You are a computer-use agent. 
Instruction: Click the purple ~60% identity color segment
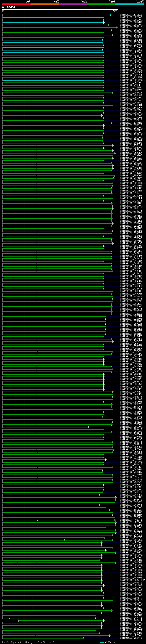[x=73, y=4]
